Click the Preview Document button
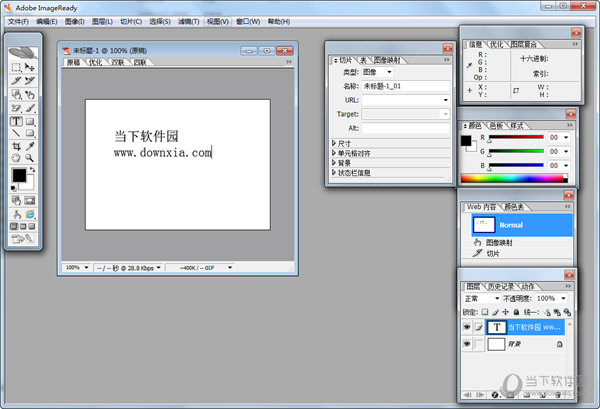The image size is (600, 409). (16, 214)
